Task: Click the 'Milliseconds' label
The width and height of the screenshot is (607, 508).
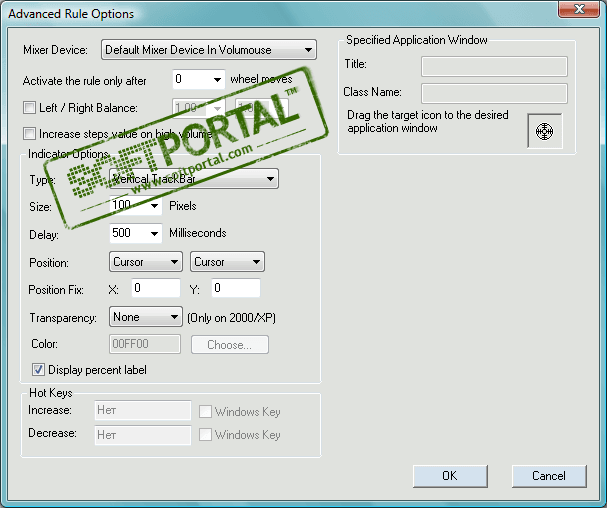Action: pos(198,233)
